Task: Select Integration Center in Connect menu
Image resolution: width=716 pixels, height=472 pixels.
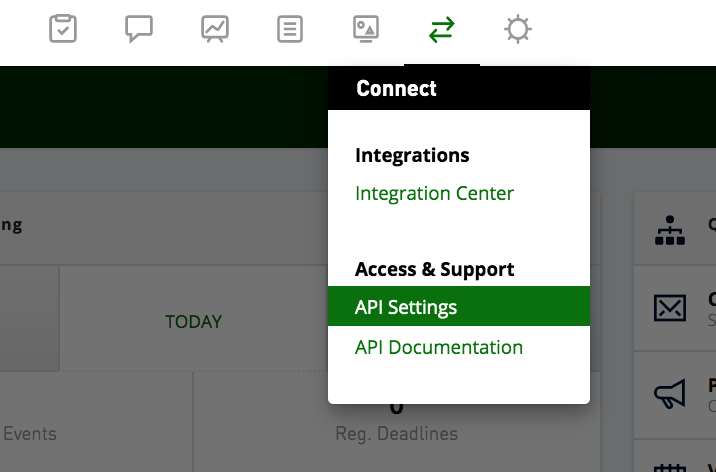Action: click(434, 194)
